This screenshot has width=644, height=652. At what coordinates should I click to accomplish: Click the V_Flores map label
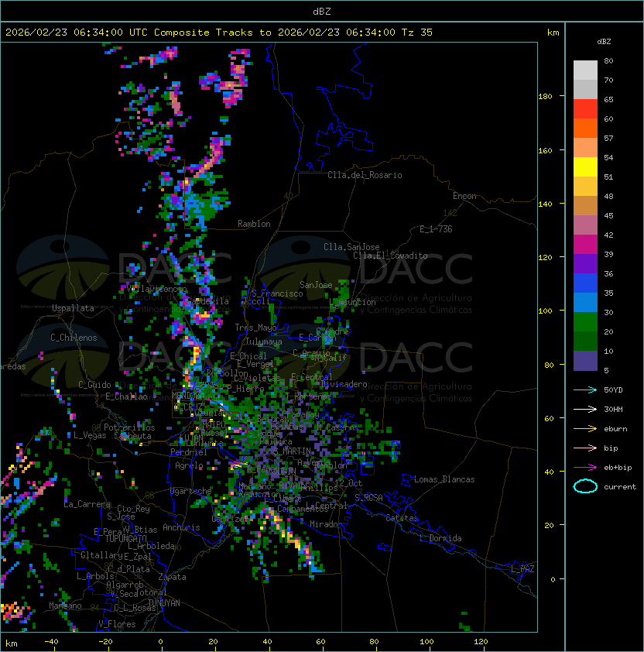[x=117, y=624]
